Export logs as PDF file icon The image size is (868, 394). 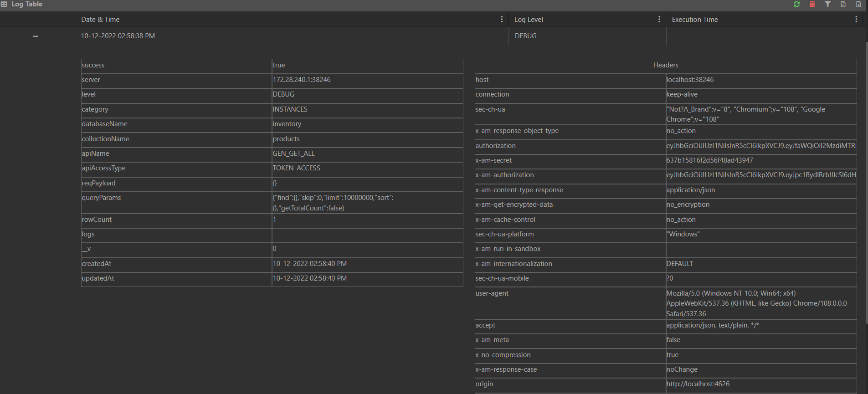click(843, 4)
